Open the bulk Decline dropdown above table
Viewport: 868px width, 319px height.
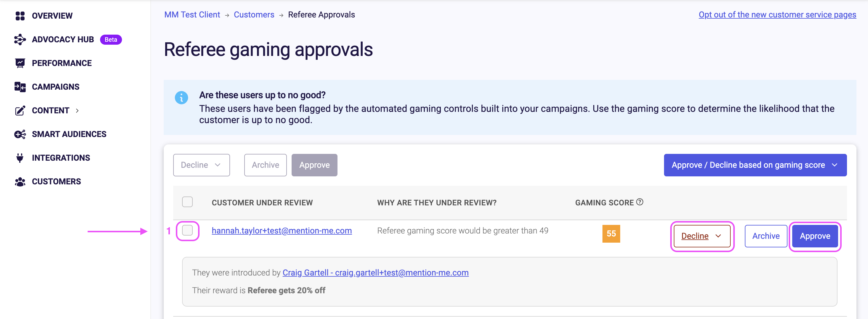point(202,165)
